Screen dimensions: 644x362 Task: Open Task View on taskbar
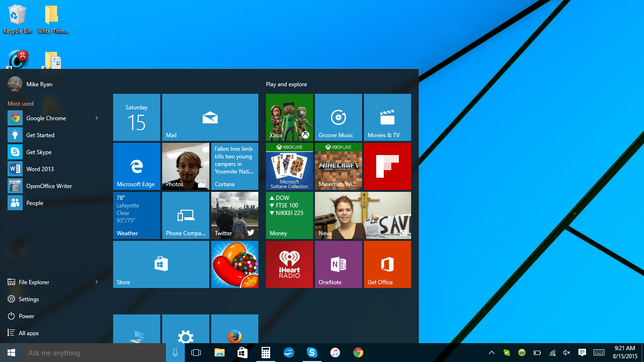click(x=196, y=353)
